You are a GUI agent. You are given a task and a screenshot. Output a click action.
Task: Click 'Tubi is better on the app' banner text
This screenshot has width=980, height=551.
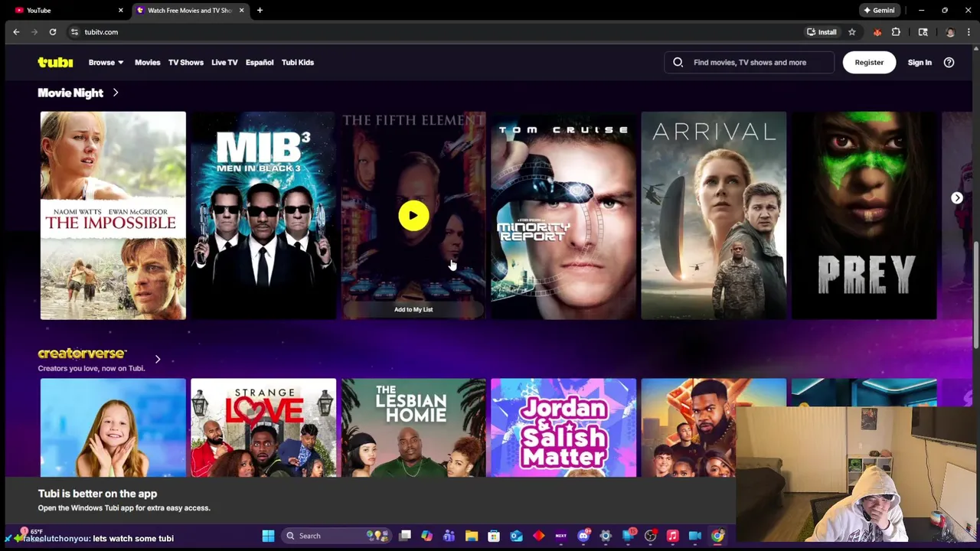pyautogui.click(x=97, y=494)
